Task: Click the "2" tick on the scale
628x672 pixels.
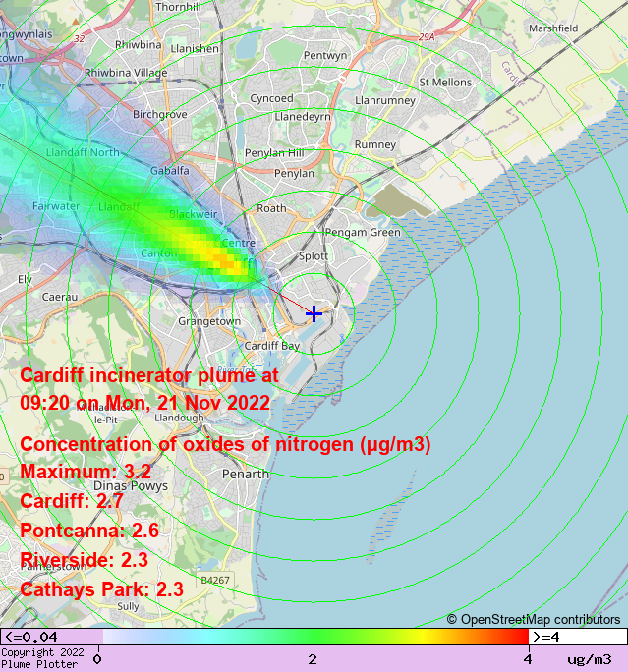Action: [313, 659]
